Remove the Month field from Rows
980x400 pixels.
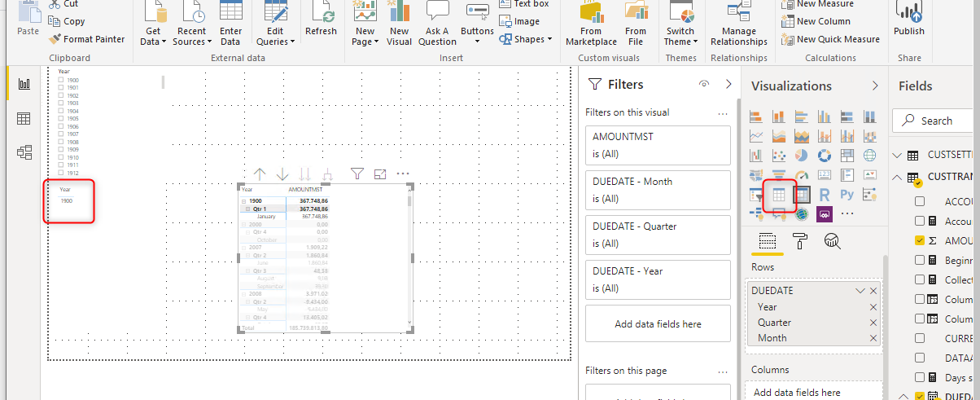coord(873,338)
